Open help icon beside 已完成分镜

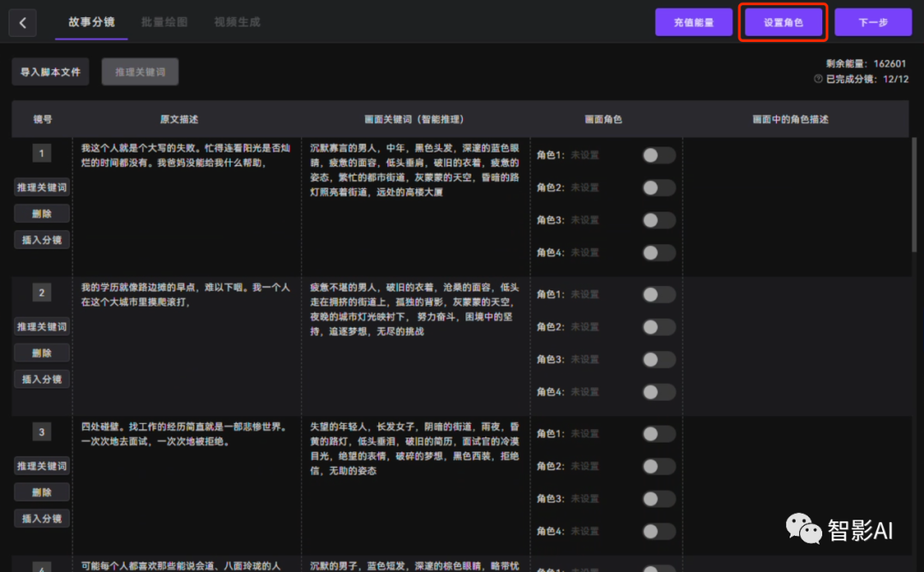818,79
